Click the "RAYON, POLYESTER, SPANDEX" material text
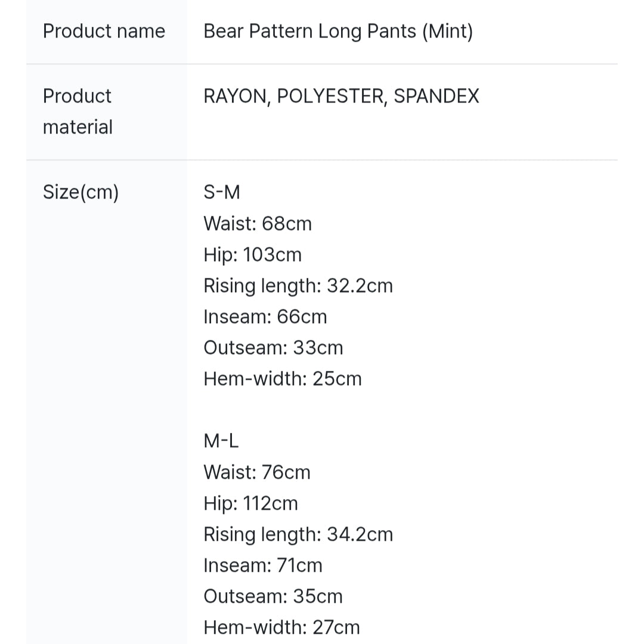644x644 pixels. click(341, 96)
